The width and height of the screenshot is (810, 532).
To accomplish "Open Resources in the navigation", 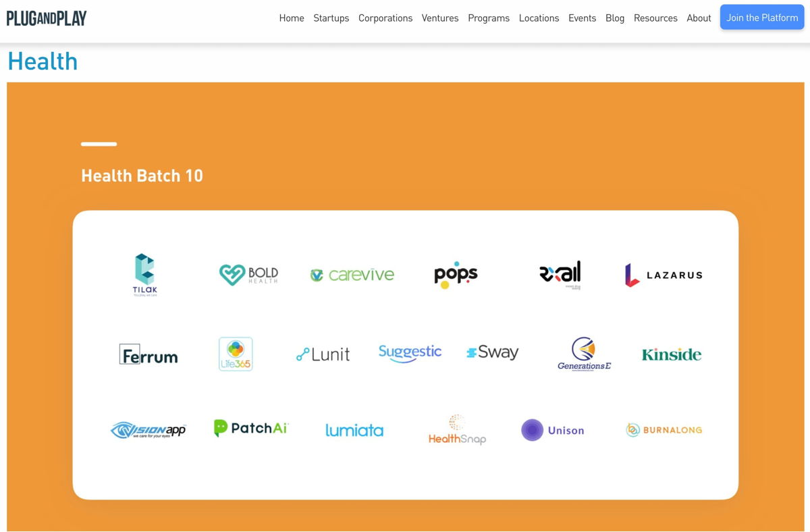I will coord(655,18).
